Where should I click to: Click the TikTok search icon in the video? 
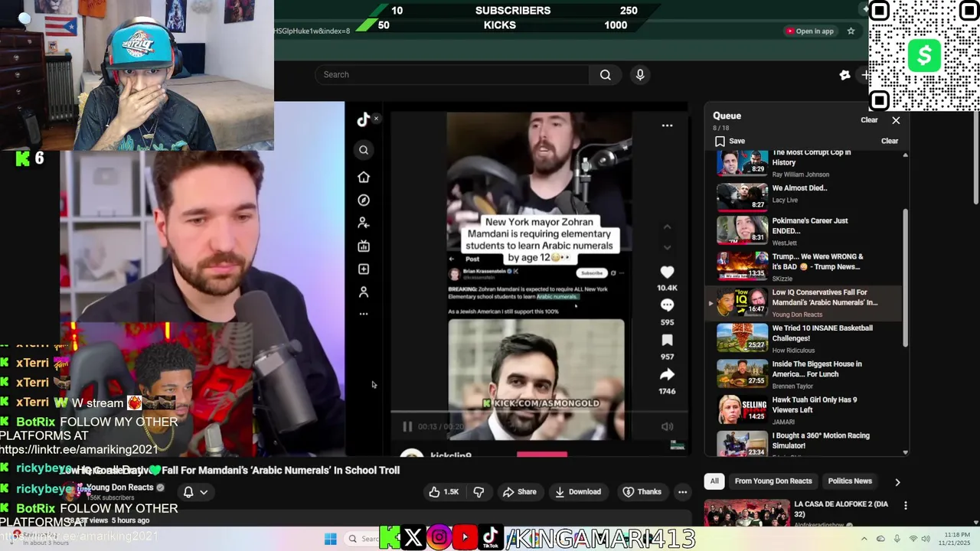click(364, 150)
